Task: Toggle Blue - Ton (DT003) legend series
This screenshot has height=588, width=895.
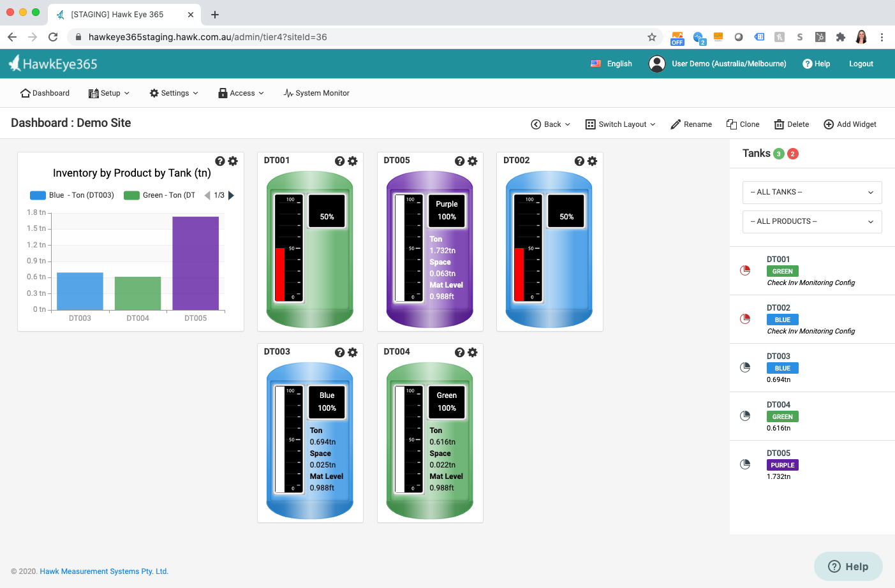Action: (72, 195)
